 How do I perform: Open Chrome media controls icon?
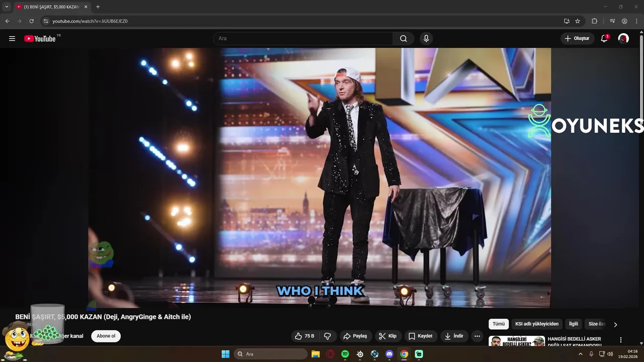[x=612, y=21]
